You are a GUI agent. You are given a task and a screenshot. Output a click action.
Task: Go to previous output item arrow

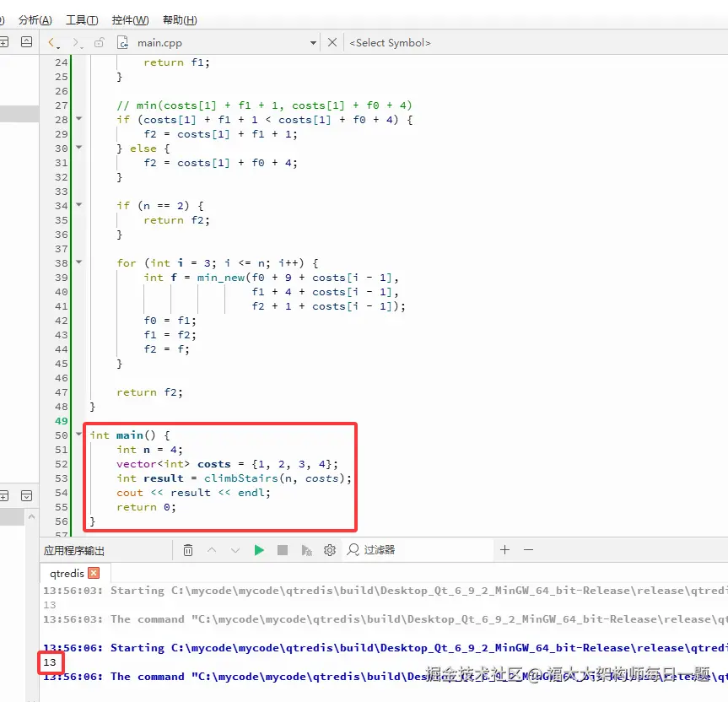pos(212,550)
